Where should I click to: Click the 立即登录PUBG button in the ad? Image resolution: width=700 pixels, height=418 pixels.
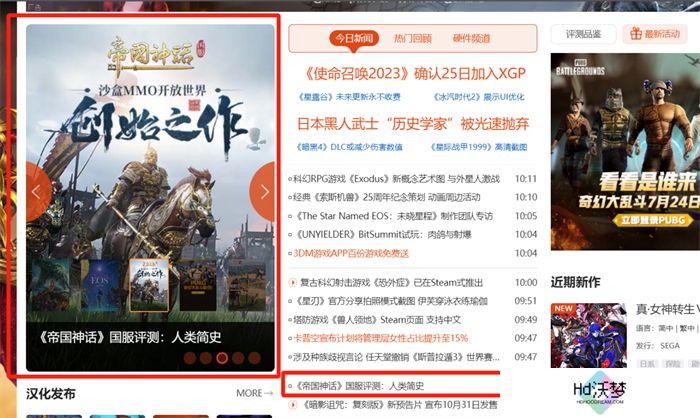coord(653,220)
